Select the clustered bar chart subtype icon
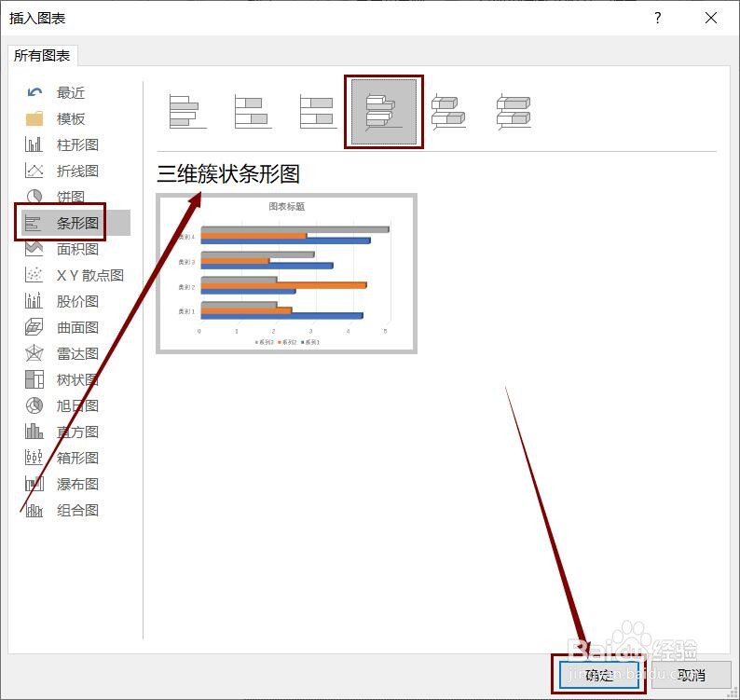 coord(188,112)
